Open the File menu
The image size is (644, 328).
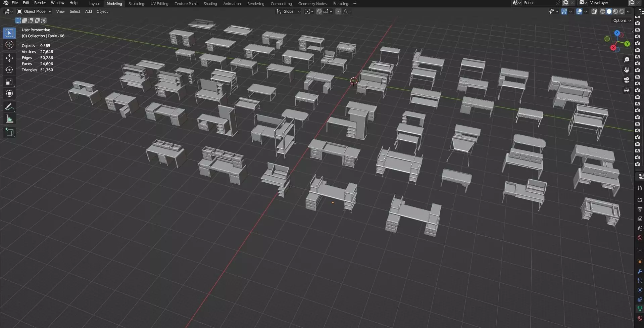tap(15, 3)
